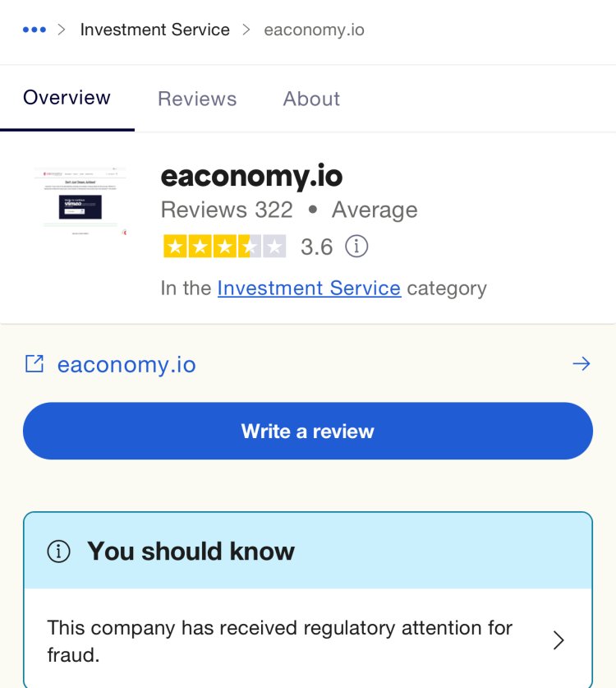Switch to the About tab
Viewport: 616px width, 688px height.
[312, 99]
